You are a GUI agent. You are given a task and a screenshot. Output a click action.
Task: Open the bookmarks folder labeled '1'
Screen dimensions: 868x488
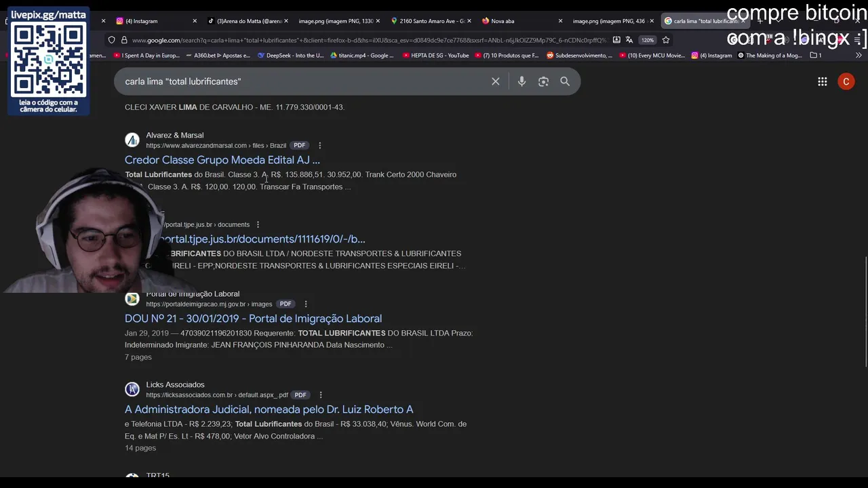[x=816, y=56]
